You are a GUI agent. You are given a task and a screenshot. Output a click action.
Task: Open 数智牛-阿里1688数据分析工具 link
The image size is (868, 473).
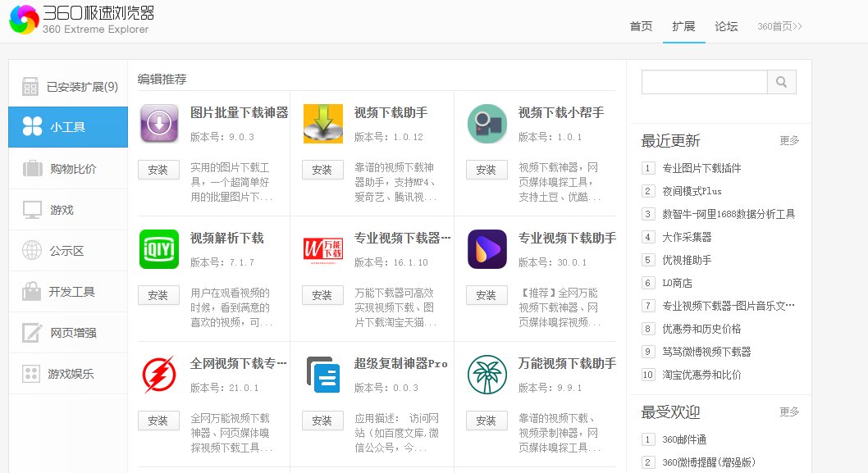tap(729, 214)
